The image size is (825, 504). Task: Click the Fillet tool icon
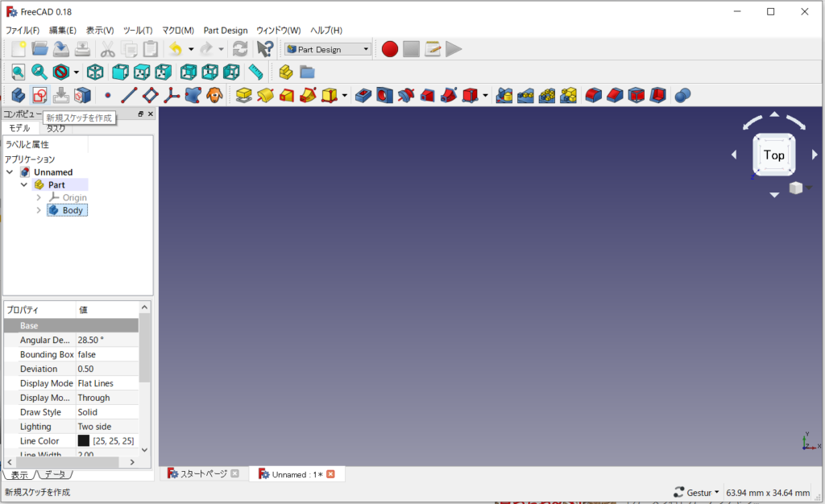point(593,95)
